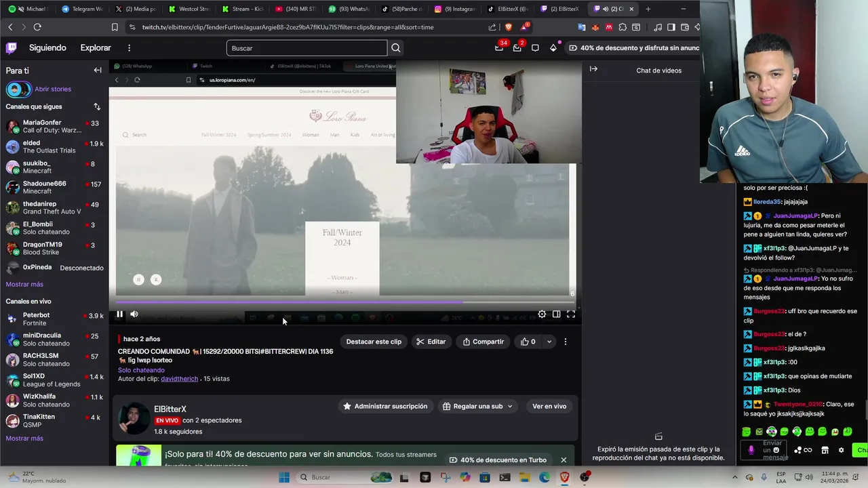Switch to the Instagram browser tab
The height and width of the screenshot is (488, 868).
point(455,9)
